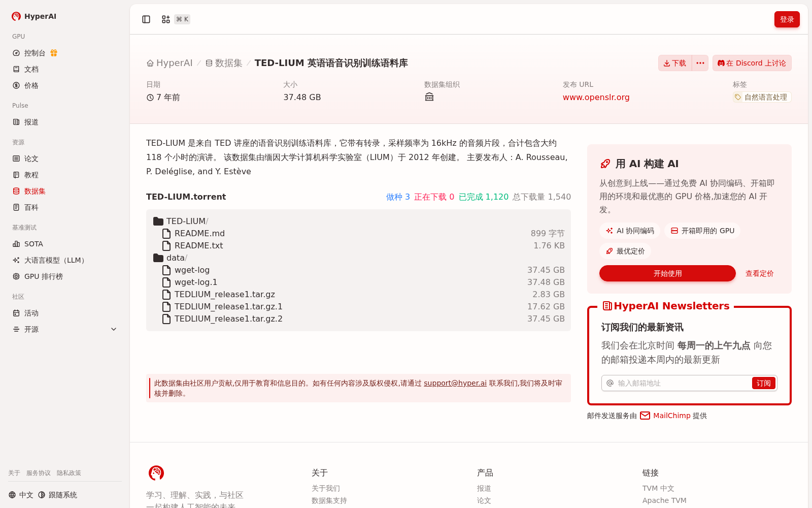Click 开箱即用的 GPU chip
This screenshot has width=812, height=508.
tap(702, 231)
